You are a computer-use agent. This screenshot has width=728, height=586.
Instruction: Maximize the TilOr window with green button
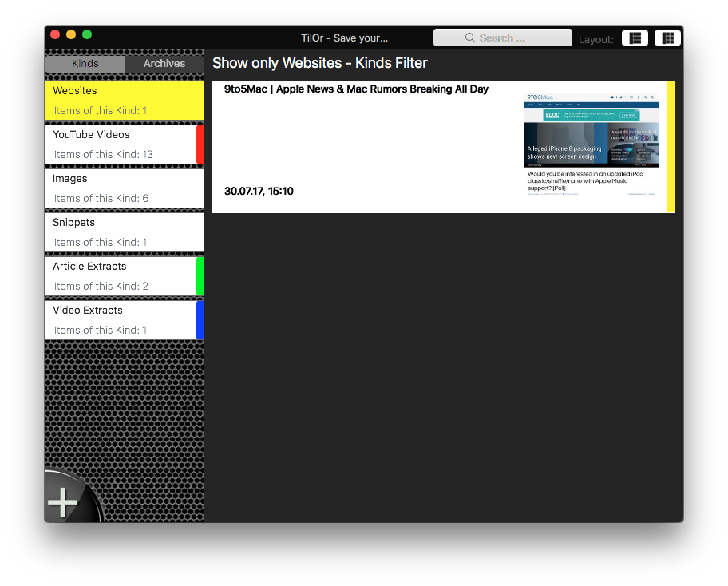coord(87,34)
